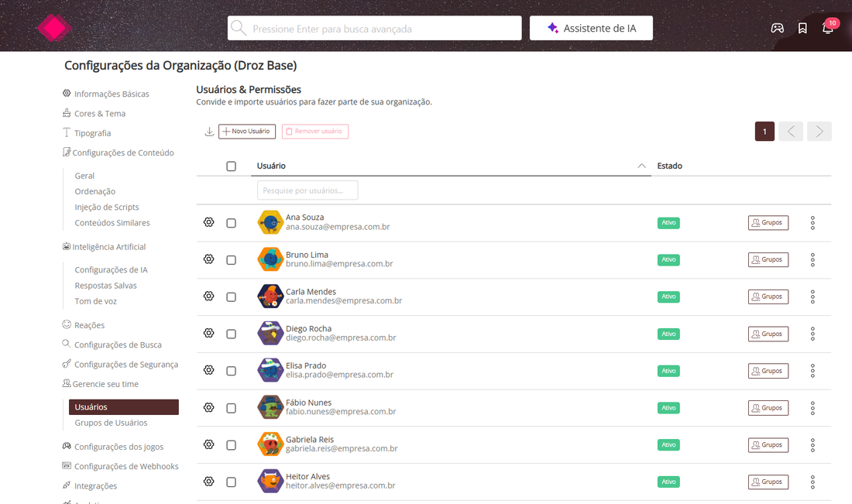Click the pink diamond logo
Image resolution: width=852 pixels, height=504 pixels.
coord(53,28)
